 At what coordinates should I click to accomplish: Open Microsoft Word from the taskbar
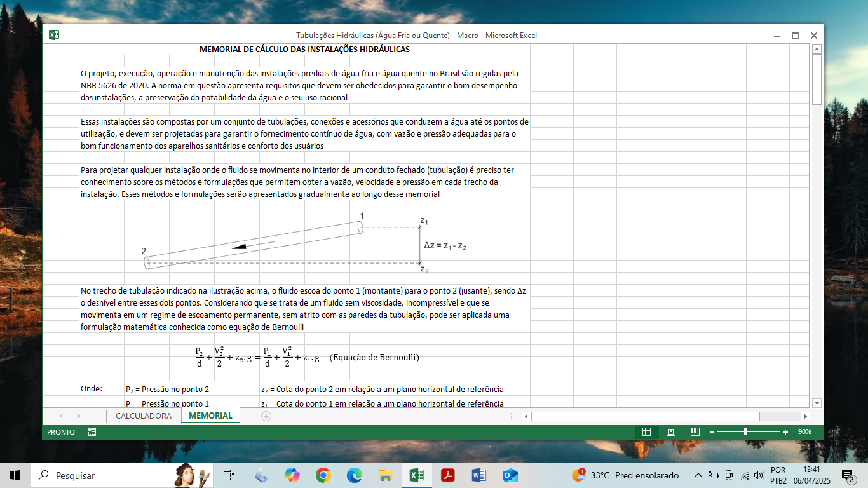pyautogui.click(x=479, y=475)
